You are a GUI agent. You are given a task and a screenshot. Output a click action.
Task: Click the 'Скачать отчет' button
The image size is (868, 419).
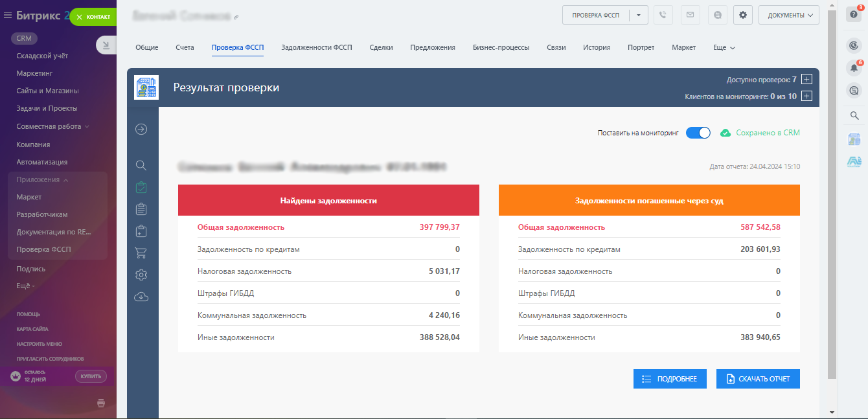tap(758, 379)
